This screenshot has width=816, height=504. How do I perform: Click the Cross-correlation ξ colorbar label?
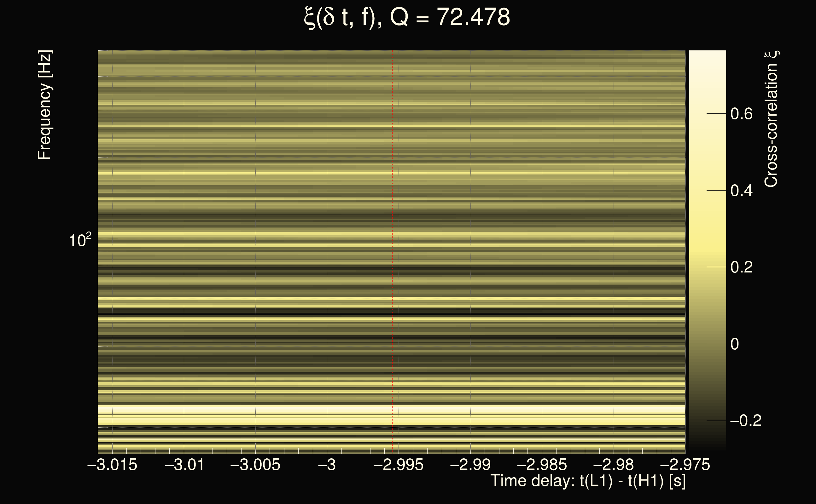pyautogui.click(x=771, y=119)
